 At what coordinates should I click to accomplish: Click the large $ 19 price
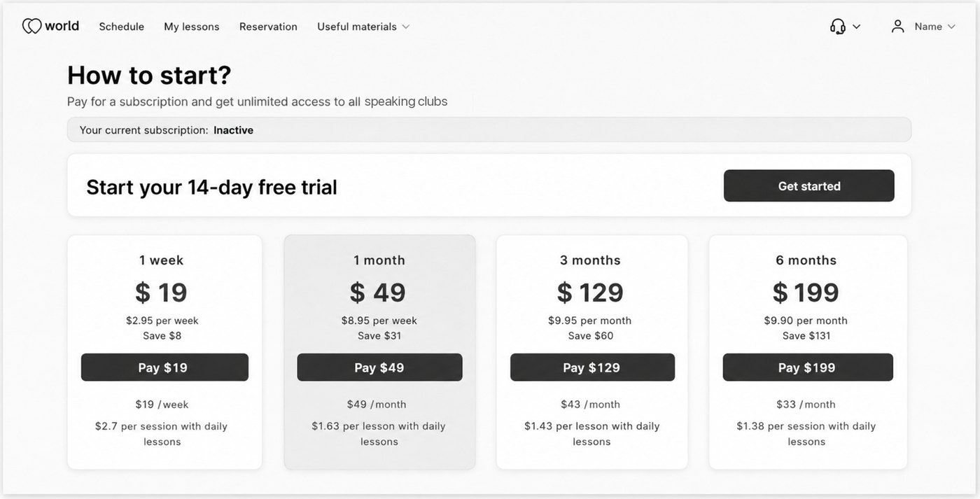162,293
